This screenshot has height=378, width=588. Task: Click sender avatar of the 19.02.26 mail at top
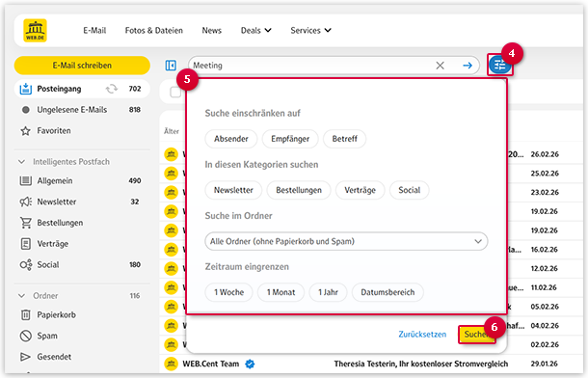171,211
